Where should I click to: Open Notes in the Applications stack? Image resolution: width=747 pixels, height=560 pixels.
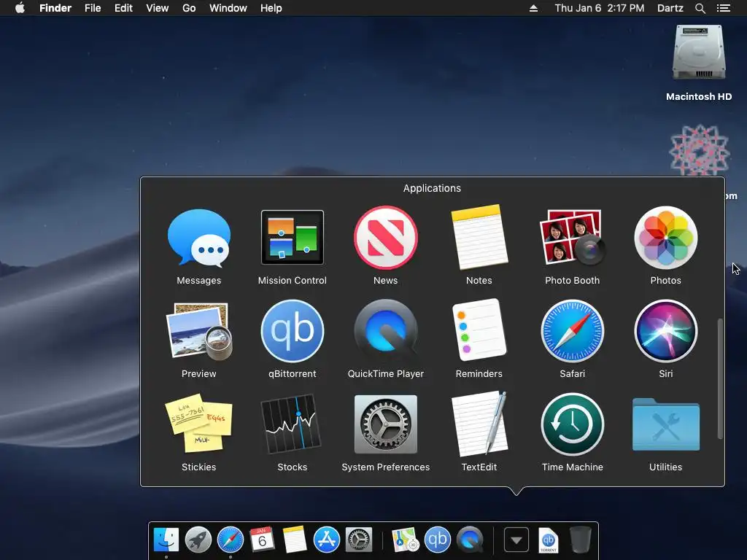point(479,238)
